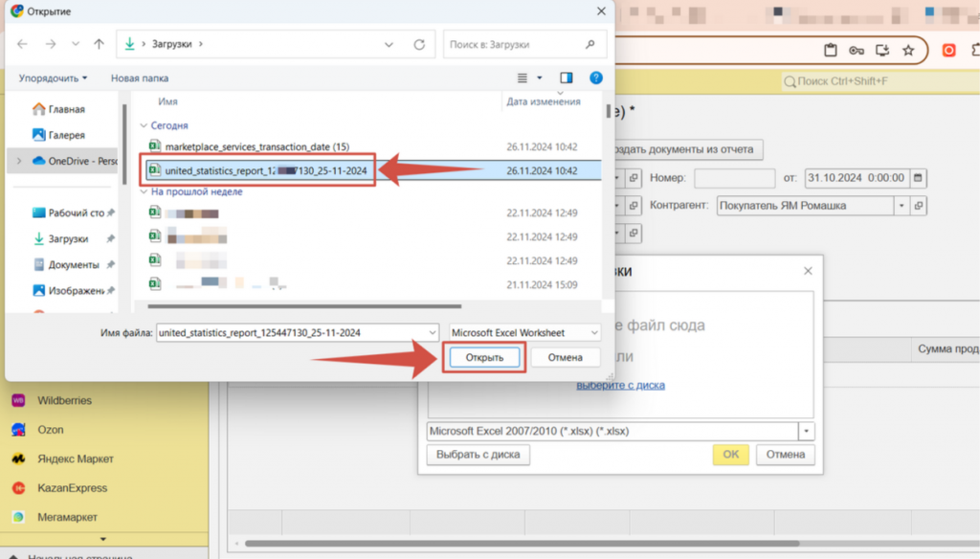Open the Wildberries section in the sidebar
Screen dimensions: 980x559
point(64,400)
